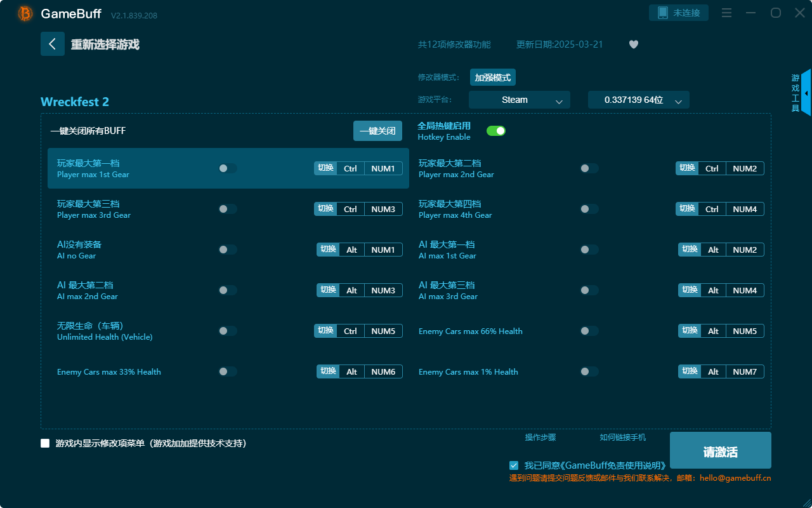Click 请激活 activation button

point(720,450)
